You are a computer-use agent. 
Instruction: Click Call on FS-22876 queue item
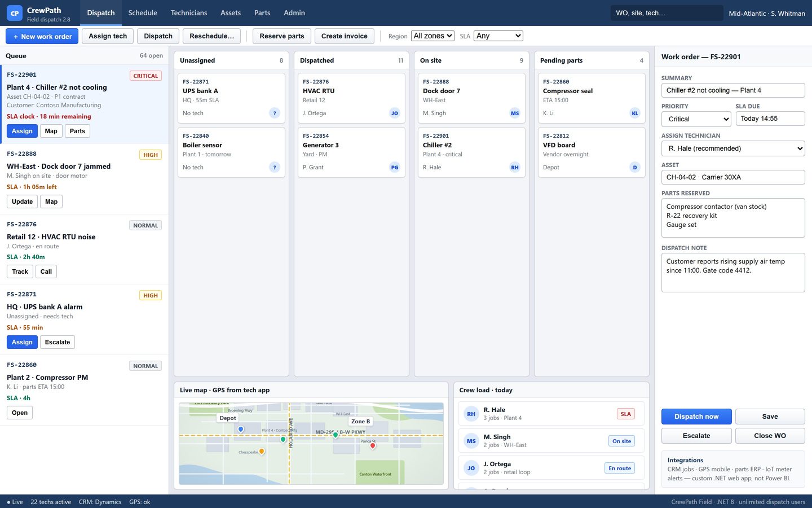46,271
